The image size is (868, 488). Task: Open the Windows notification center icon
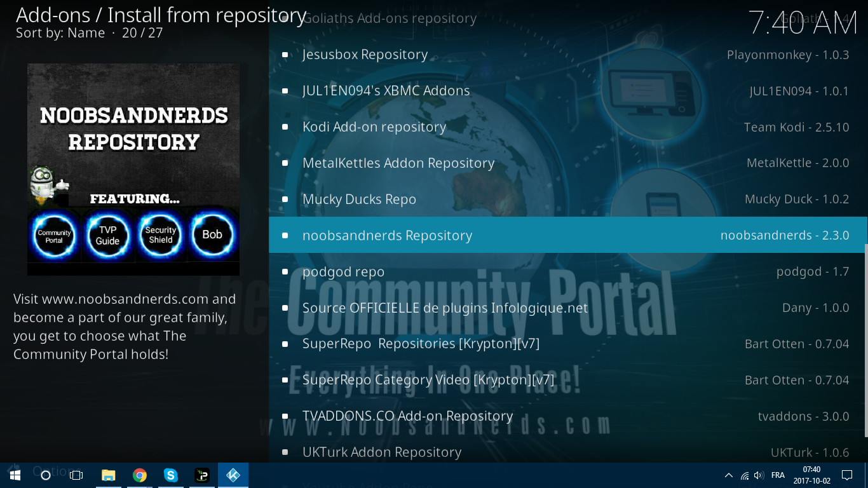coord(847,475)
